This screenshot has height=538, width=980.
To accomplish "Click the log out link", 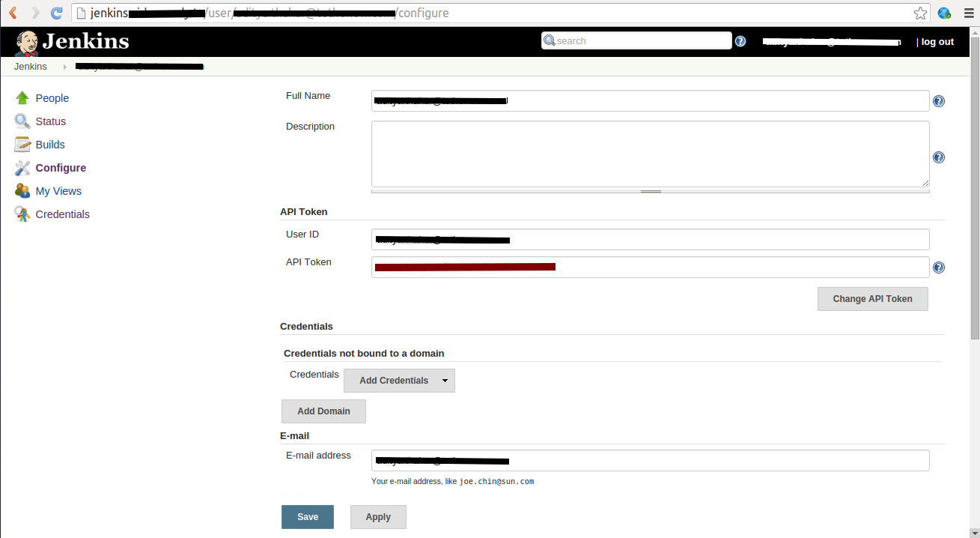I will coord(937,42).
